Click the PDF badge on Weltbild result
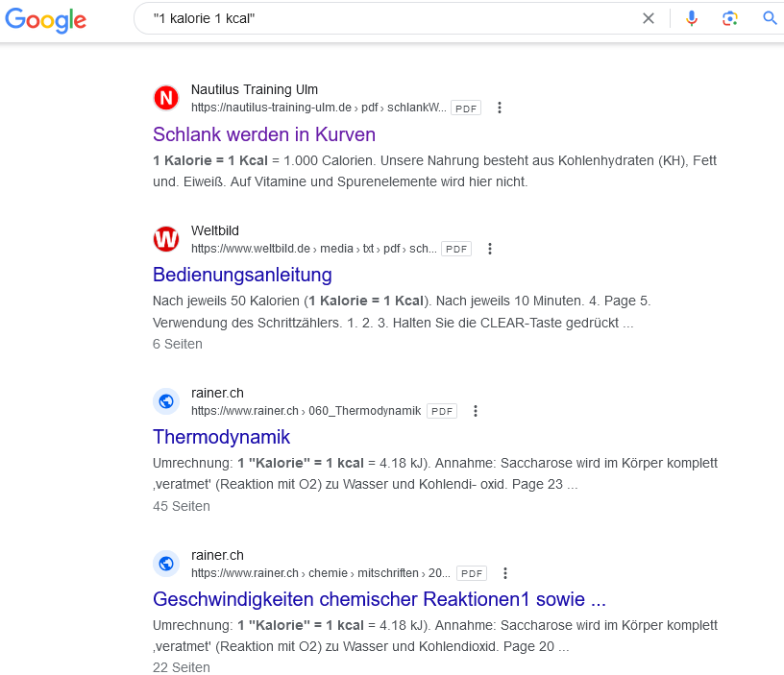Image resolution: width=784 pixels, height=675 pixels. 456,249
